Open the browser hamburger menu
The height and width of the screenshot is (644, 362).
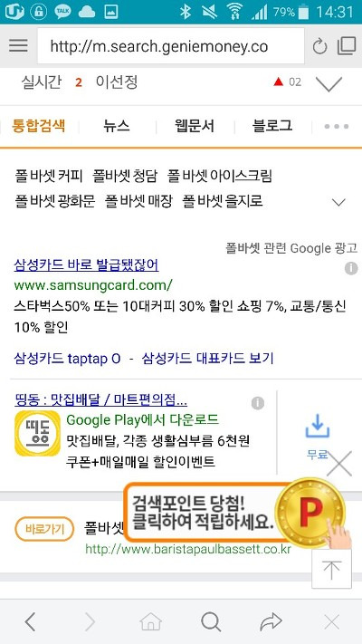click(18, 45)
